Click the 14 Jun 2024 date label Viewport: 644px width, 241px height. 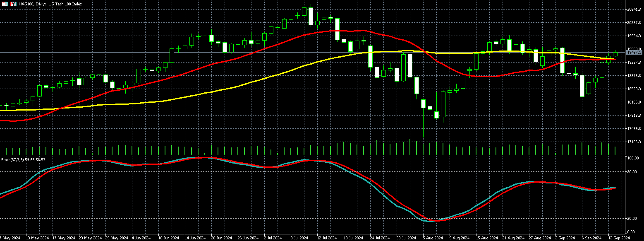tap(195, 238)
